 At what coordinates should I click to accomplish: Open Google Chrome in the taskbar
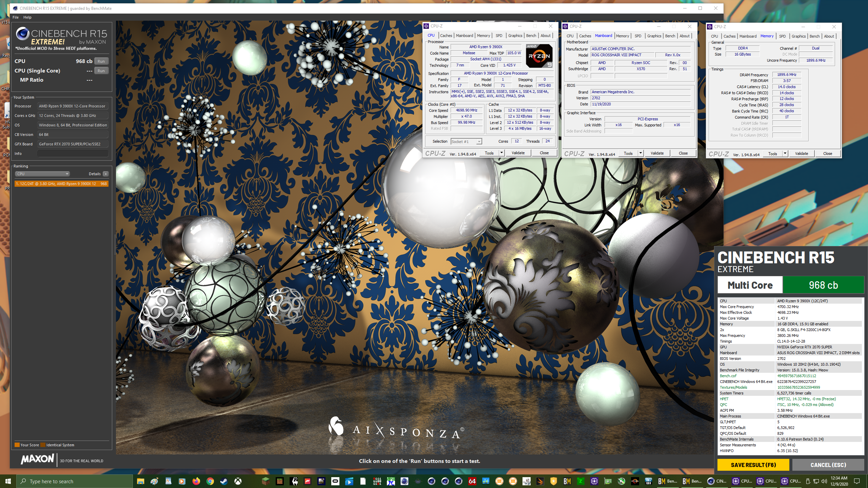point(210,481)
